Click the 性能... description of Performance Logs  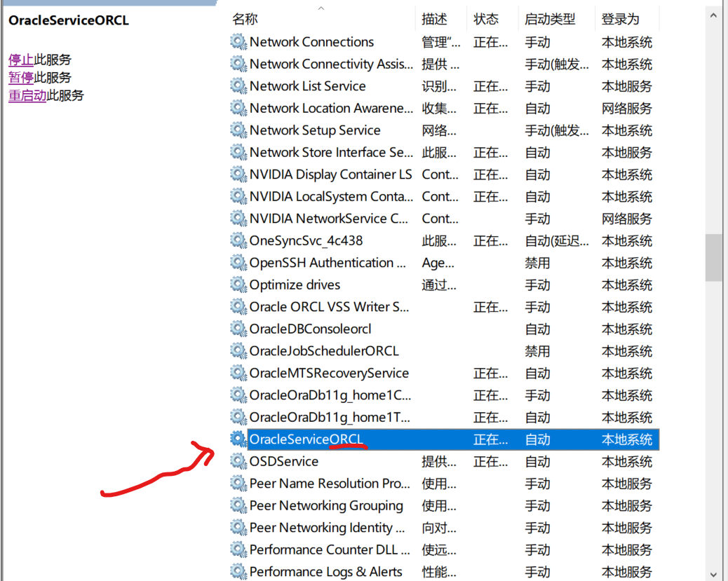[x=439, y=572]
